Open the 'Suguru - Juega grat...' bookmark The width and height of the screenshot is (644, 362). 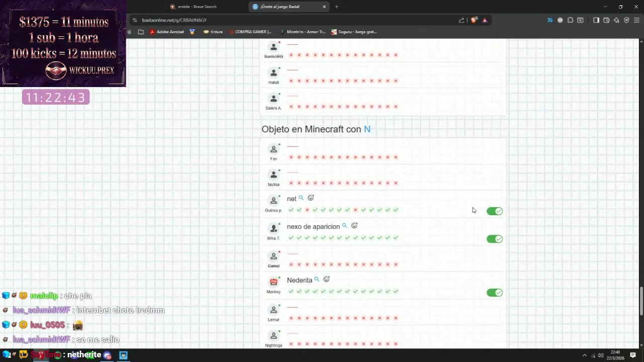[x=354, y=32]
